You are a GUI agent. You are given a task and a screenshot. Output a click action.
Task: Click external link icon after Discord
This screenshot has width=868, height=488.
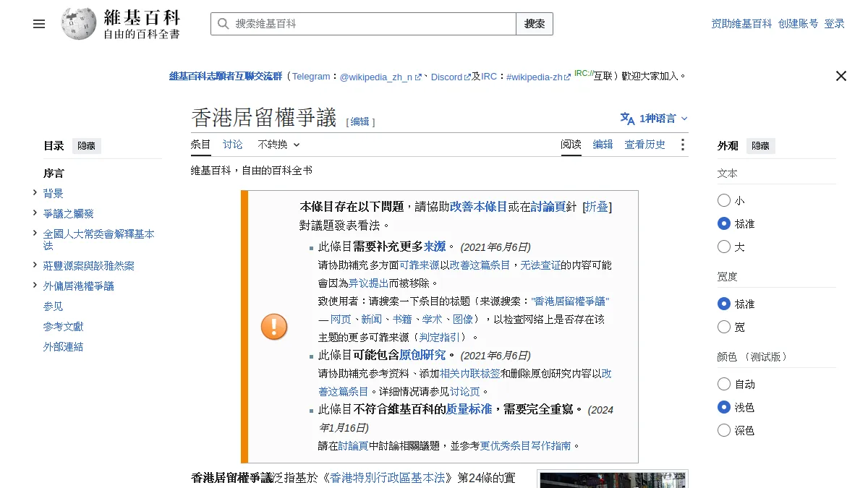[x=467, y=77]
